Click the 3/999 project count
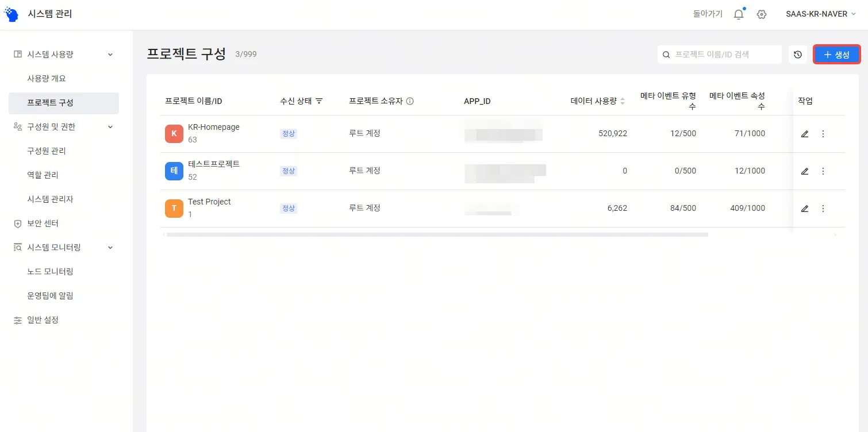This screenshot has height=432, width=868. tap(246, 55)
